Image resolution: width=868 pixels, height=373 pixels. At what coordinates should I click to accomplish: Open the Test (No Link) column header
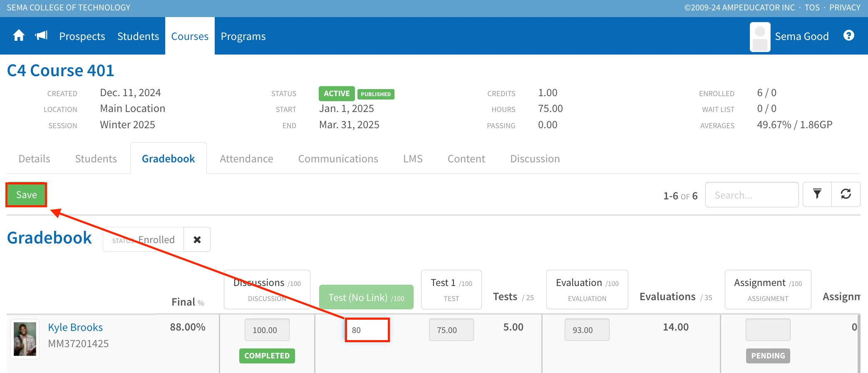tap(366, 297)
